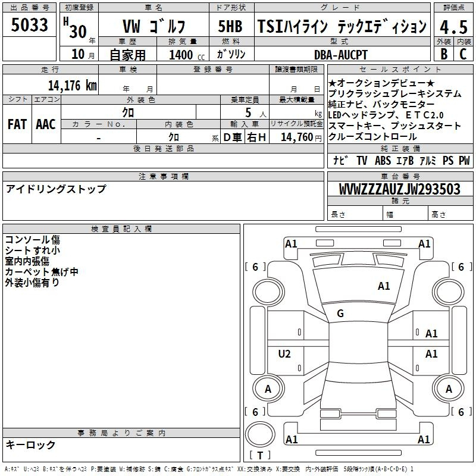Select the spare tire circle beside the T label
476x476 pixels.
[x=261, y=436]
